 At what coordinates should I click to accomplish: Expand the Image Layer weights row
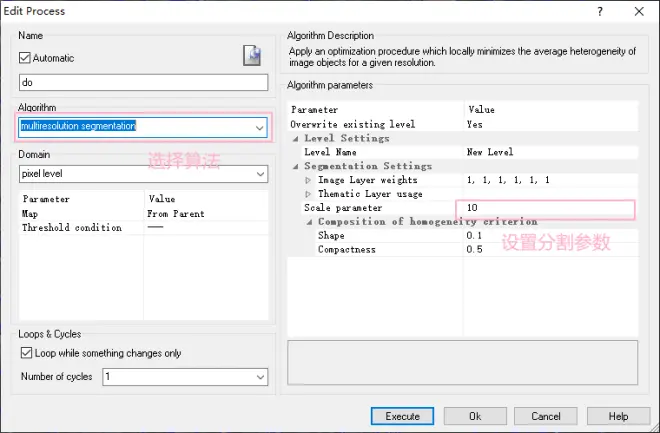pyautogui.click(x=308, y=180)
